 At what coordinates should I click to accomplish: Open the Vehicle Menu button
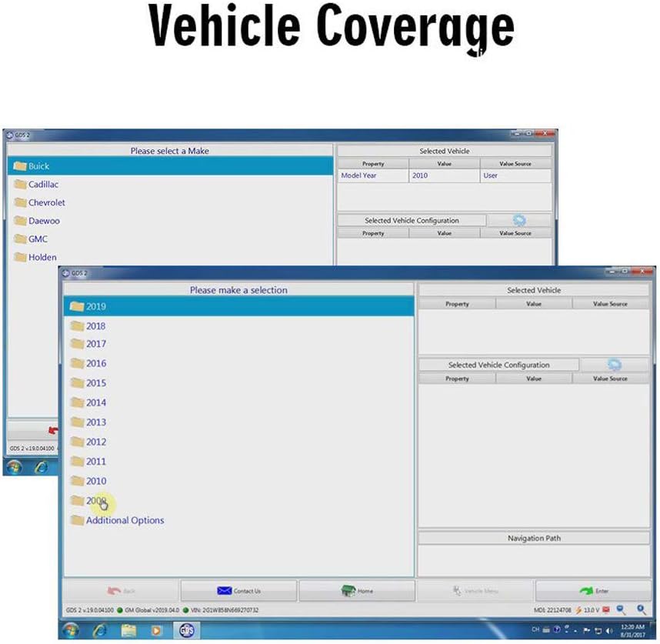[x=475, y=591]
